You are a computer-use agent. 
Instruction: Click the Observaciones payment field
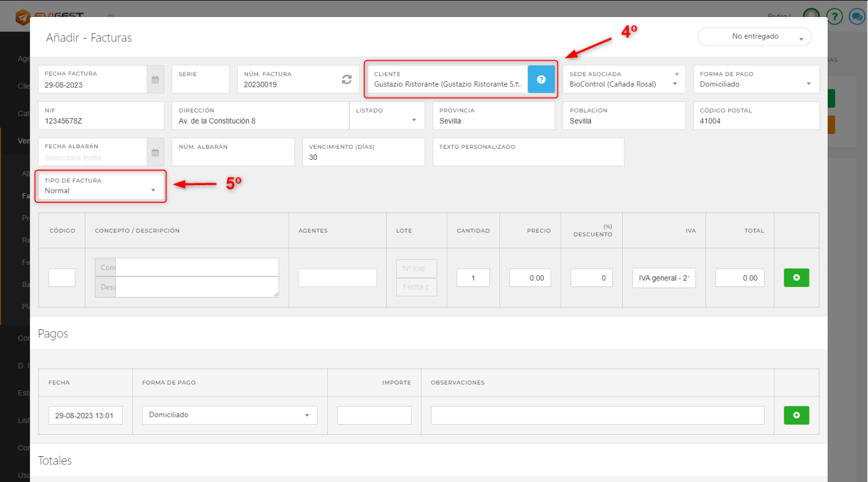pos(597,415)
